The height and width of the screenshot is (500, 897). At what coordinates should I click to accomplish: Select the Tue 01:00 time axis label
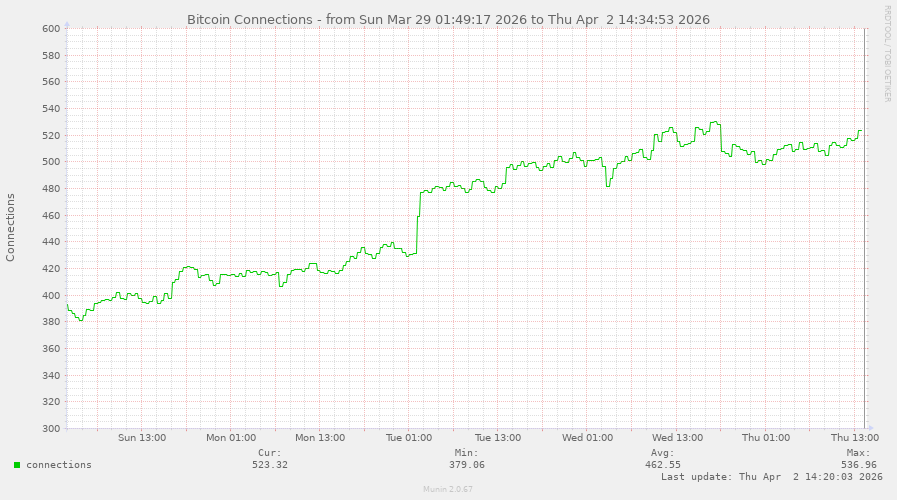pos(409,438)
